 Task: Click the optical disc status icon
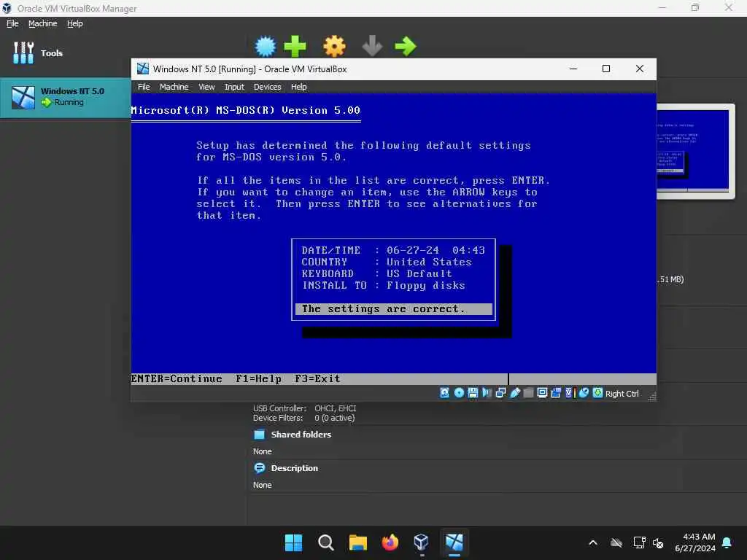[x=459, y=393]
